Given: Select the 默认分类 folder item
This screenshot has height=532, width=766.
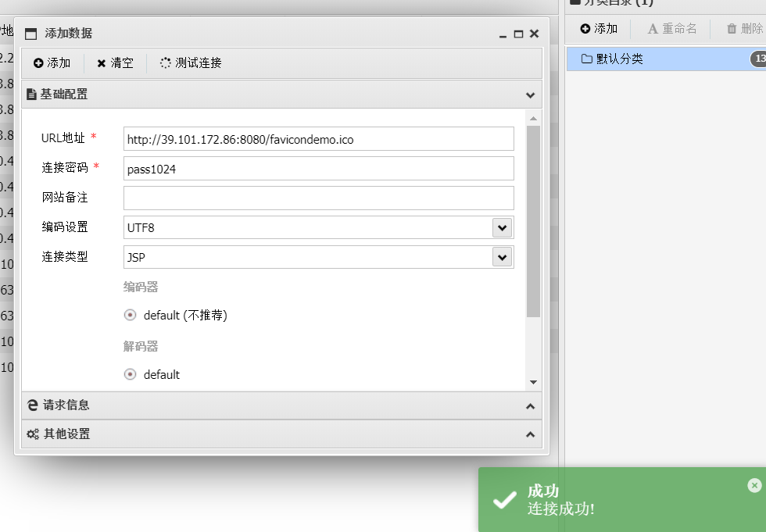Looking at the screenshot, I should (666, 59).
